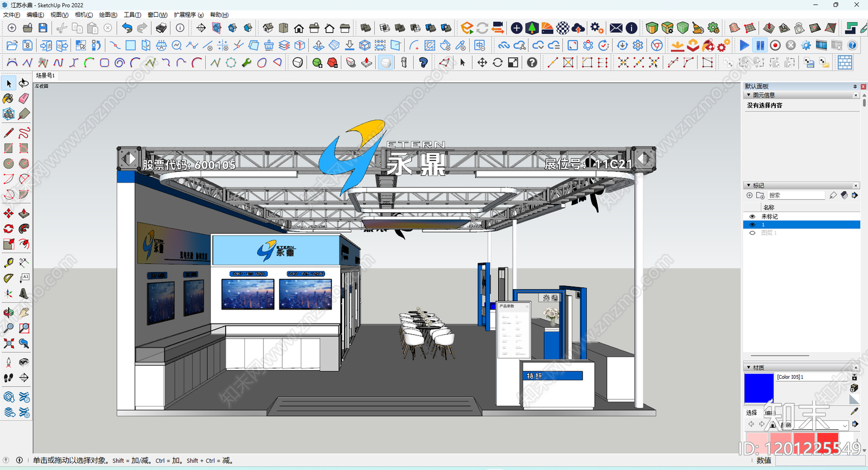Image resolution: width=868 pixels, height=470 pixels.
Task: Open the 视图(V) menu
Action: [x=59, y=15]
